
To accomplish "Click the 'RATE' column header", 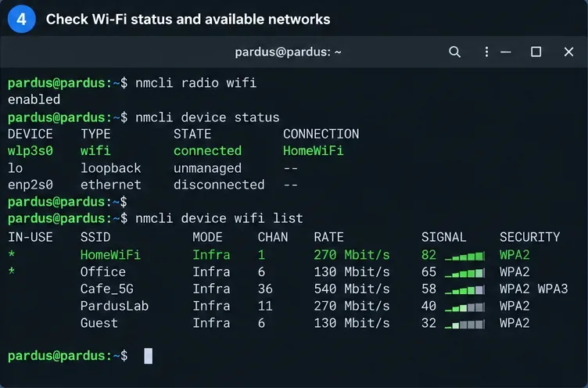I will 329,237.
